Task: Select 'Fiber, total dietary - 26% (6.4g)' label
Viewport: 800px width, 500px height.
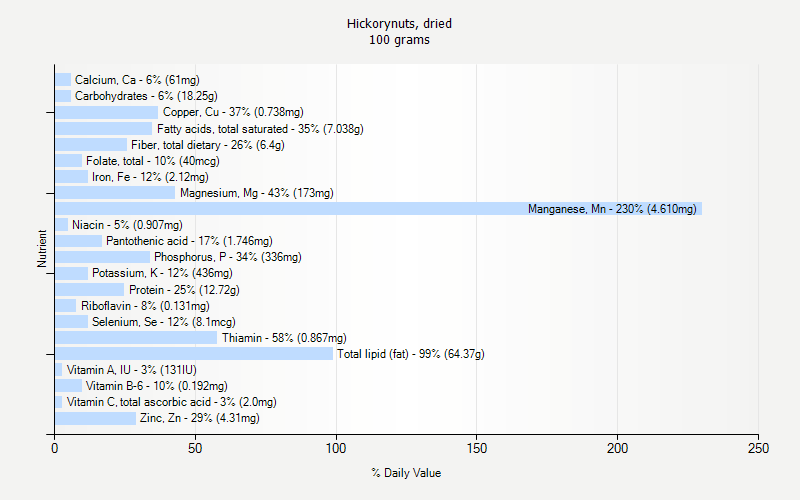Action: [208, 145]
